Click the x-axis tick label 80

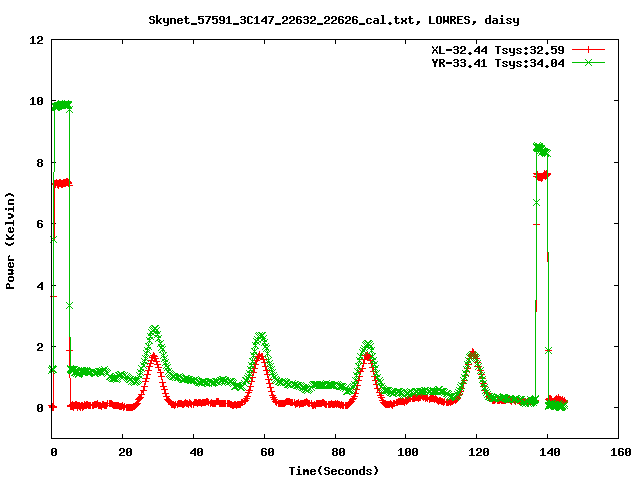point(334,453)
